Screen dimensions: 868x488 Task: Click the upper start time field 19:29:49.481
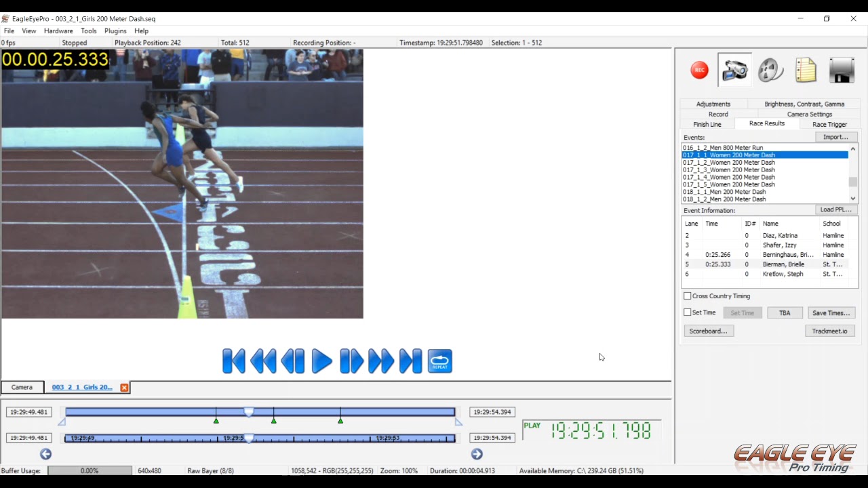[x=29, y=412]
